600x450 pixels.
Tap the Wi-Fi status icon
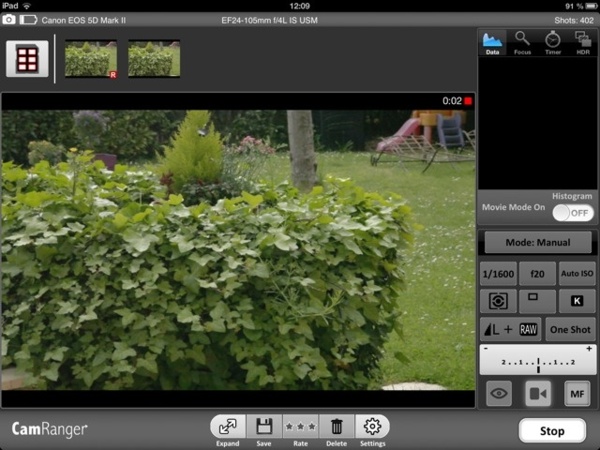(x=26, y=6)
